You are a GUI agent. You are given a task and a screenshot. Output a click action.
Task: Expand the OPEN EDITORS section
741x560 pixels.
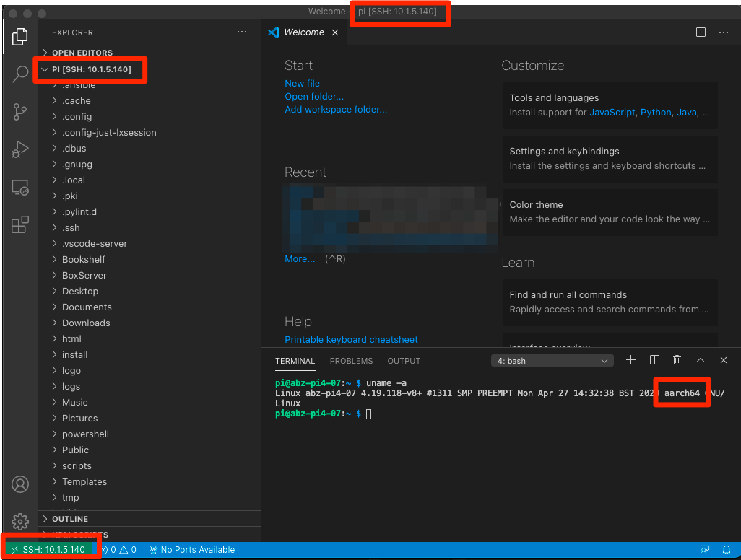pyautogui.click(x=82, y=53)
